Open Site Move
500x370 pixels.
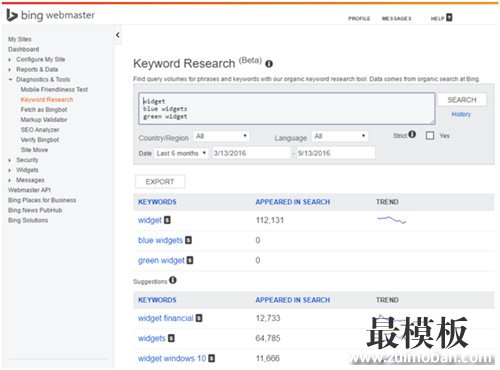[34, 150]
